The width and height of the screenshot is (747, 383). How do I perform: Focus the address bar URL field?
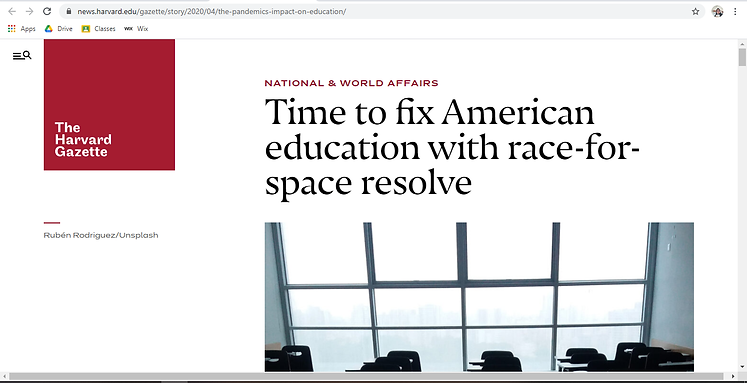[x=381, y=11]
